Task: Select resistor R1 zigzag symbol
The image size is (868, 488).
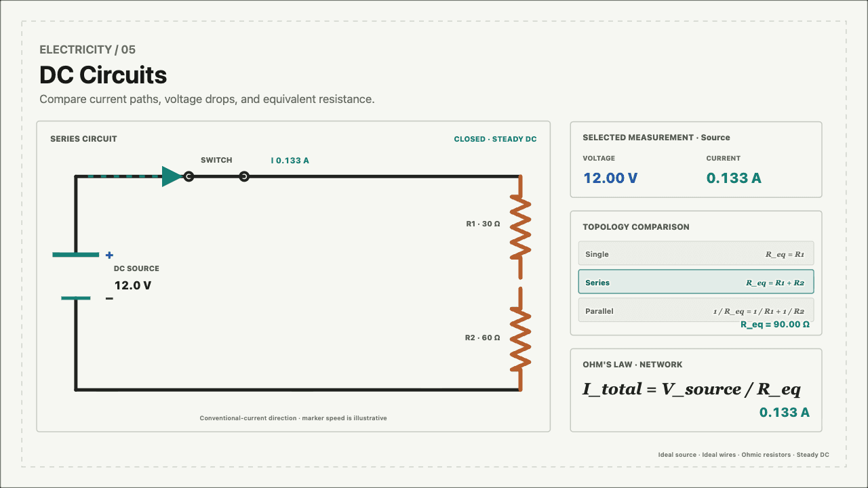Action: pyautogui.click(x=520, y=228)
